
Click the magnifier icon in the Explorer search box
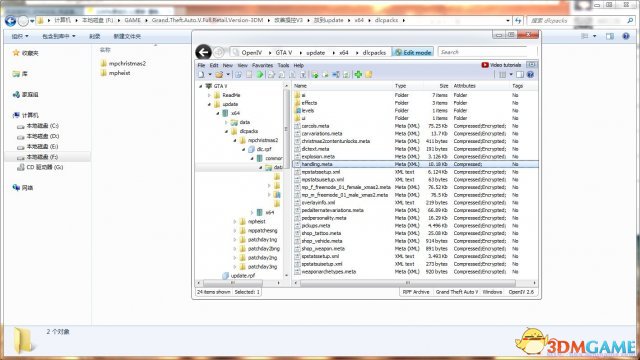(x=630, y=20)
